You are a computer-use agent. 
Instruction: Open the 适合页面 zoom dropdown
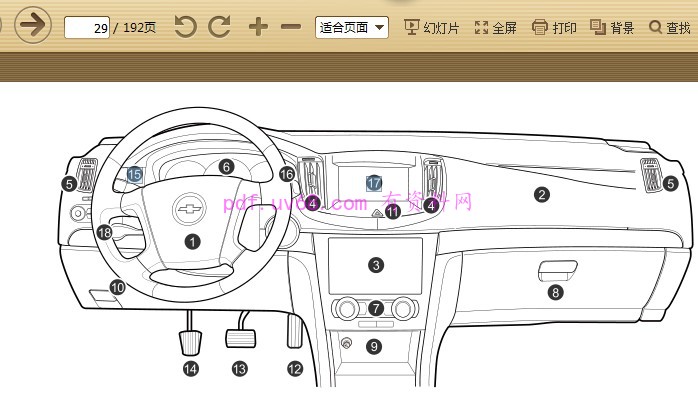pyautogui.click(x=351, y=27)
